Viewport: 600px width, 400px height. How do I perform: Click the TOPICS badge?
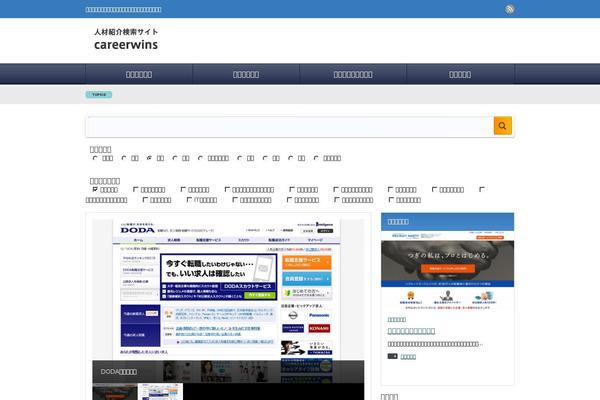point(99,95)
